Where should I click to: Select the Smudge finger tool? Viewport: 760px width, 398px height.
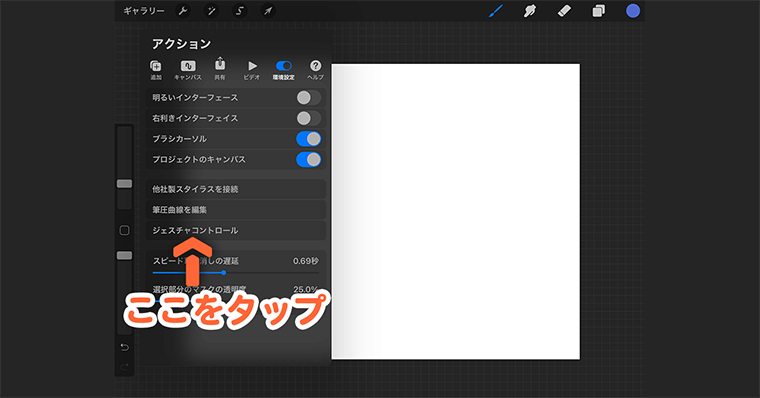[x=530, y=11]
